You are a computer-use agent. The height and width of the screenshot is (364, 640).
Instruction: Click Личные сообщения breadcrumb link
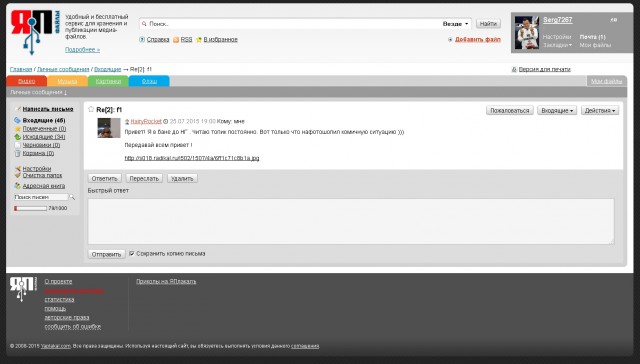(63, 69)
